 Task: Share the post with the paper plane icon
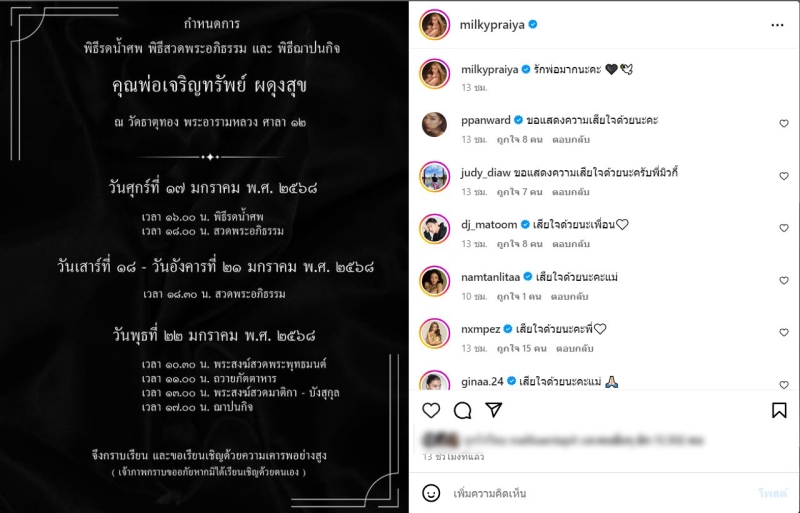pos(494,410)
